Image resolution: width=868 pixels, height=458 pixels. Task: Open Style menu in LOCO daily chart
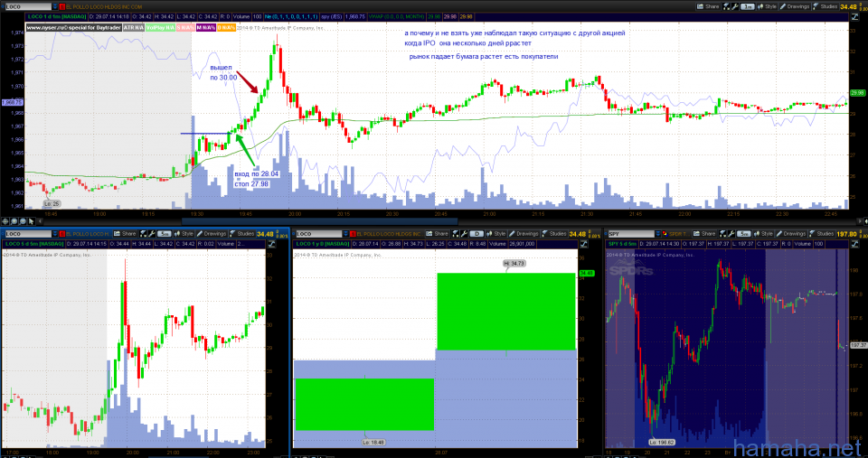pyautogui.click(x=496, y=234)
